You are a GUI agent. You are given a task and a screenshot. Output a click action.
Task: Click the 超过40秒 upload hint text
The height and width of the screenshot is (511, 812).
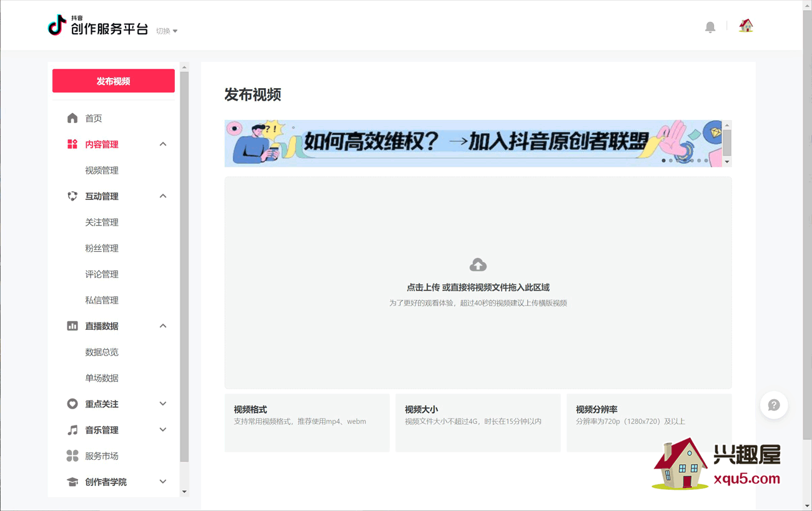pyautogui.click(x=478, y=303)
